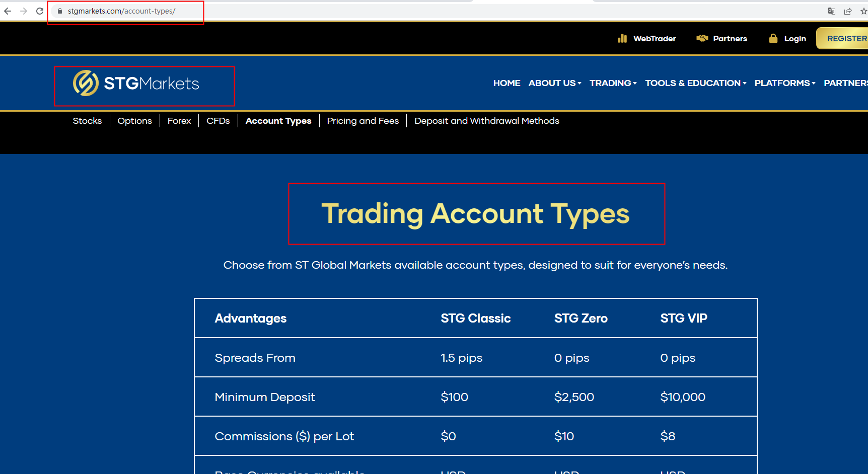
Task: Open the Pricing and Fees tab
Action: [x=363, y=121]
